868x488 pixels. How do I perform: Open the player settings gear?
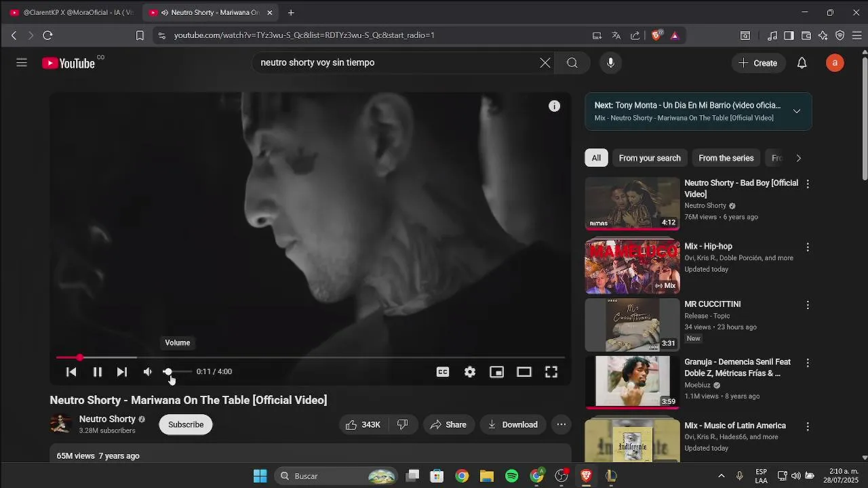(470, 371)
